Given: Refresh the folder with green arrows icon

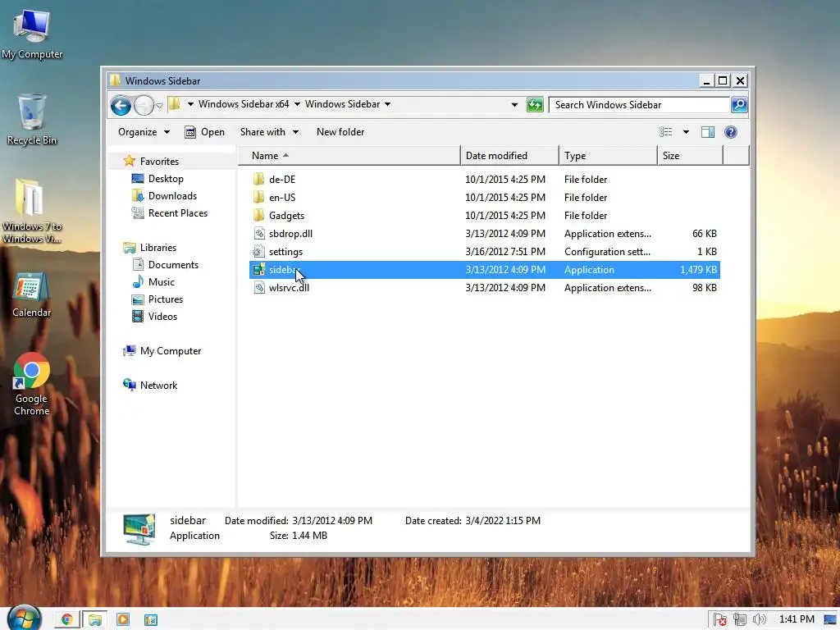Looking at the screenshot, I should click(535, 104).
